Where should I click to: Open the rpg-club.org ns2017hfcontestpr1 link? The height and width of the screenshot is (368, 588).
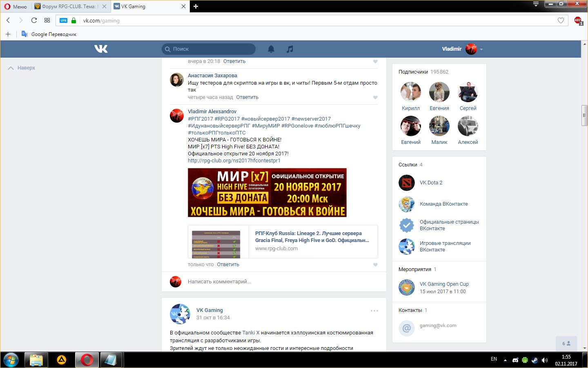[234, 161]
